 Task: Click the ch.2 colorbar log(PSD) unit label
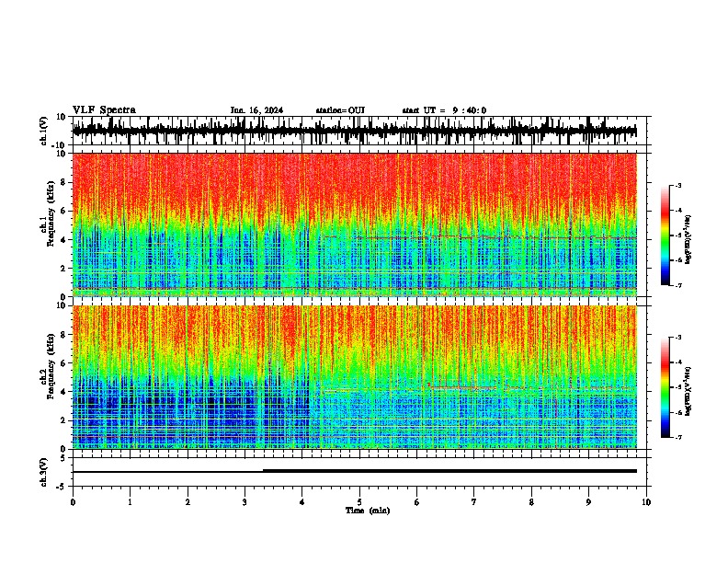pyautogui.click(x=688, y=391)
